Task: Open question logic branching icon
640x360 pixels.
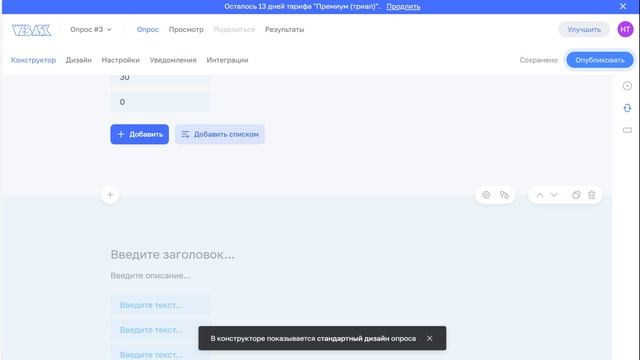Action: [x=504, y=195]
